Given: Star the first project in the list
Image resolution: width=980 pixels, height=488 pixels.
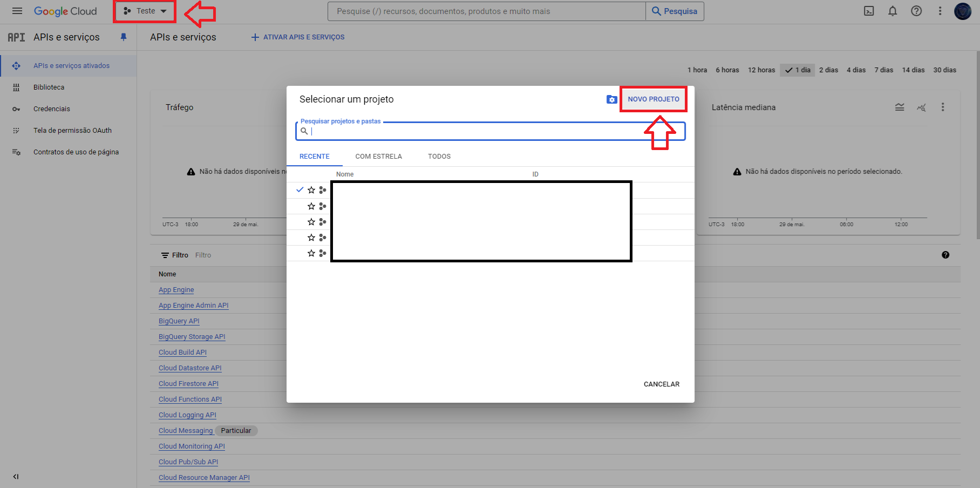Looking at the screenshot, I should (x=311, y=190).
